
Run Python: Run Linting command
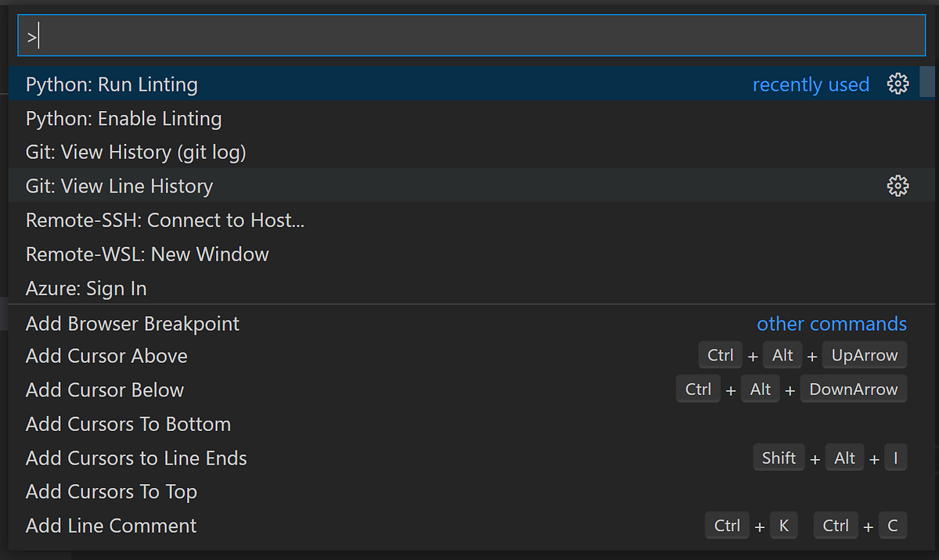(112, 84)
